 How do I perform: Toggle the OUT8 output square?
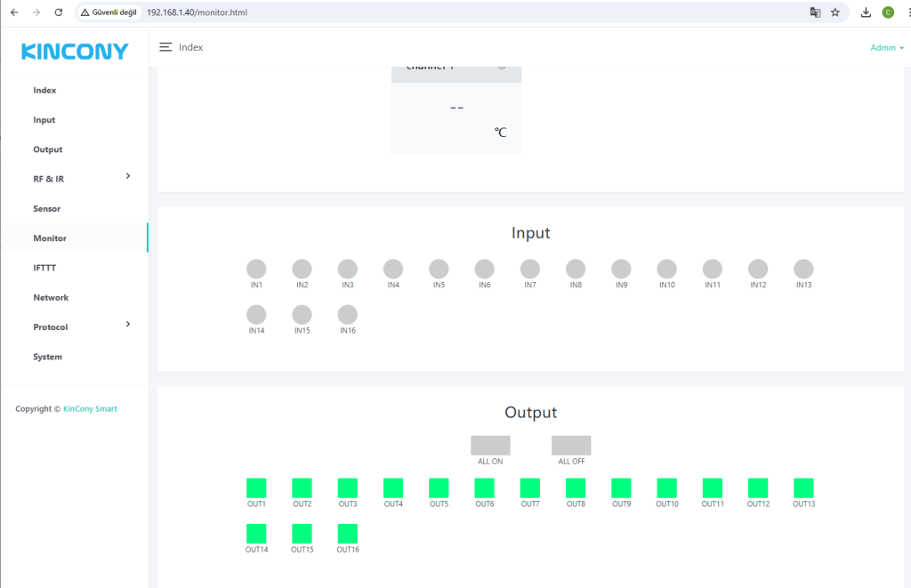(x=576, y=487)
